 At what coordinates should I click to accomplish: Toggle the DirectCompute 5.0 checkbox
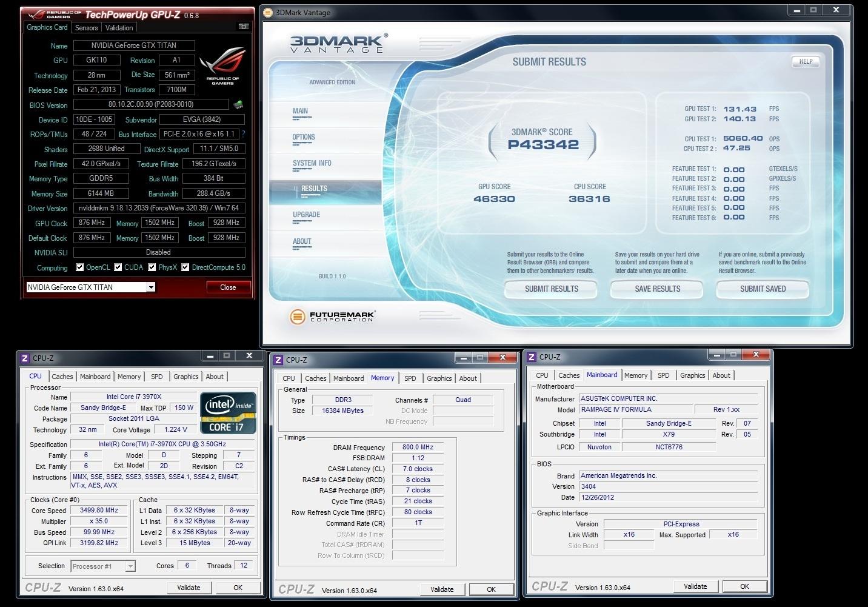pos(185,267)
